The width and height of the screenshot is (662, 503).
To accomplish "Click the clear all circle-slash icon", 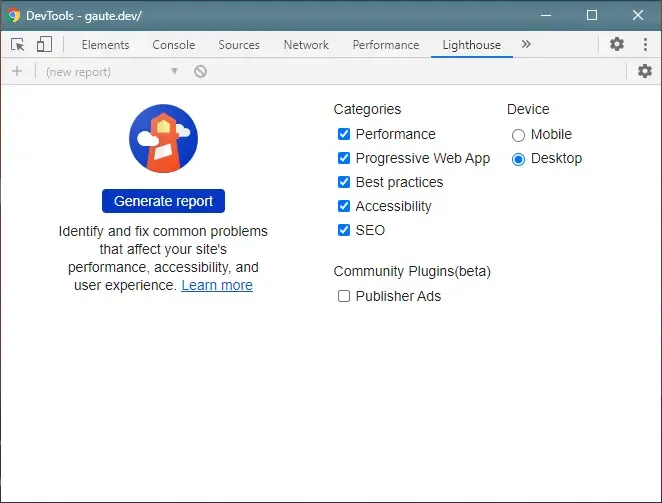I will pos(201,71).
